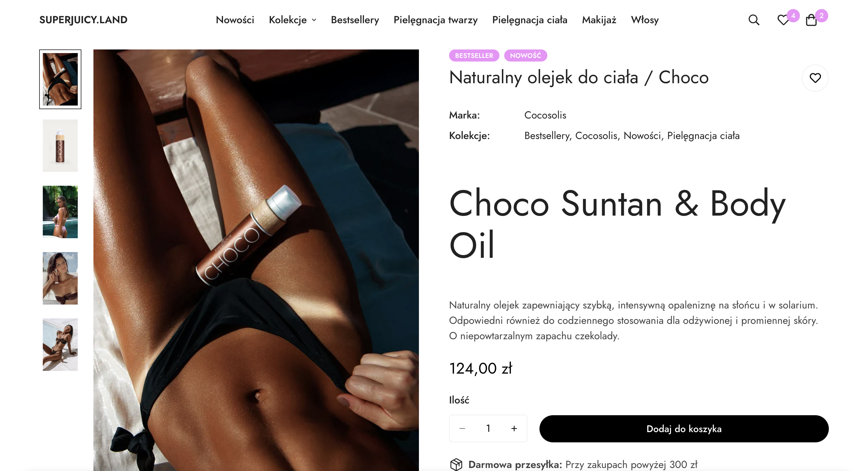
Task: Open the search magnifier icon
Action: (x=753, y=20)
